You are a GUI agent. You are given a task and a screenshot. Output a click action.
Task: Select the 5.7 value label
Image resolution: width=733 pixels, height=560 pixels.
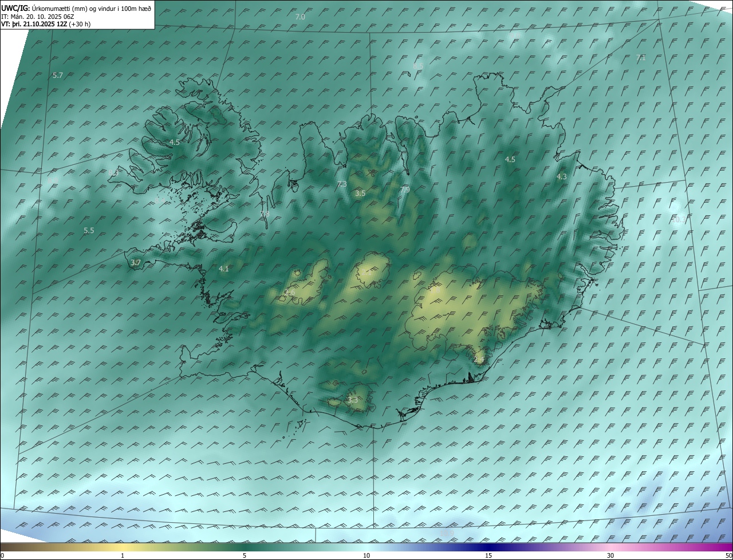tap(58, 76)
